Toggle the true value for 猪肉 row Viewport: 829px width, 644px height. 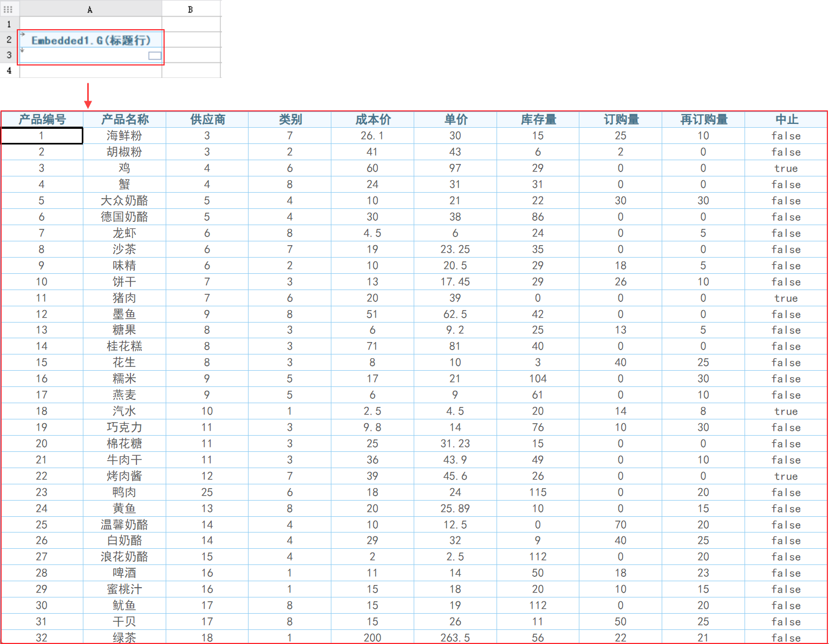click(786, 298)
